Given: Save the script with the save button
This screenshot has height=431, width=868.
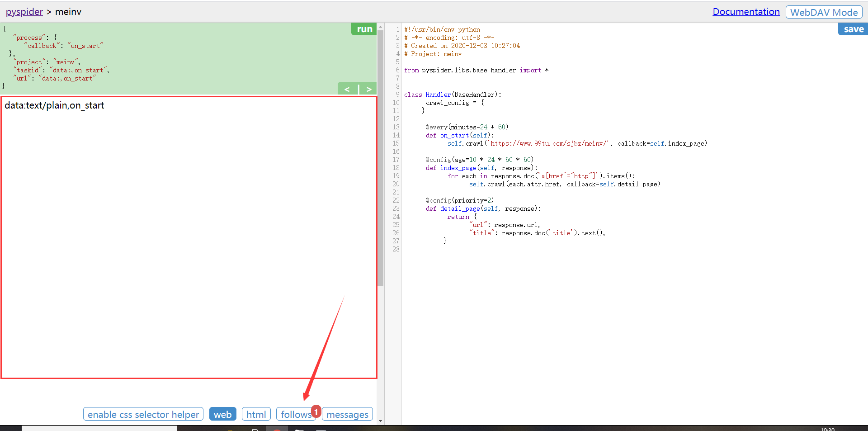Looking at the screenshot, I should pyautogui.click(x=853, y=29).
